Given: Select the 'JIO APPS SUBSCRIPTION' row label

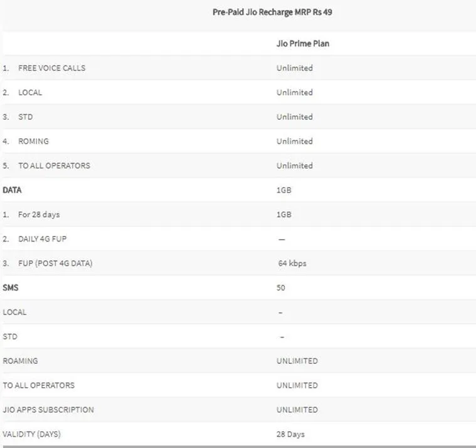Looking at the screenshot, I should click(48, 410).
